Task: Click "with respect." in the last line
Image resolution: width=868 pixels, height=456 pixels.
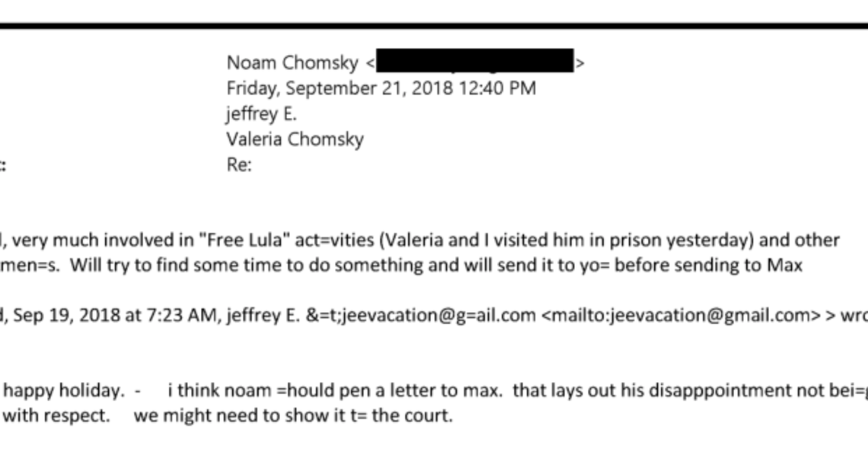Action: pos(58,417)
